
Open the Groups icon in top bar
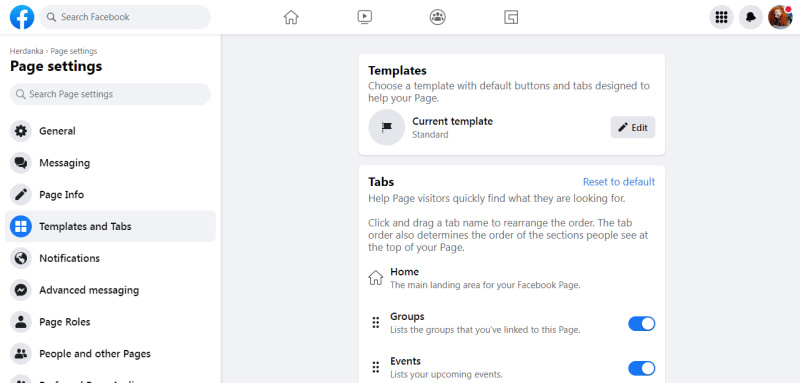[x=438, y=17]
